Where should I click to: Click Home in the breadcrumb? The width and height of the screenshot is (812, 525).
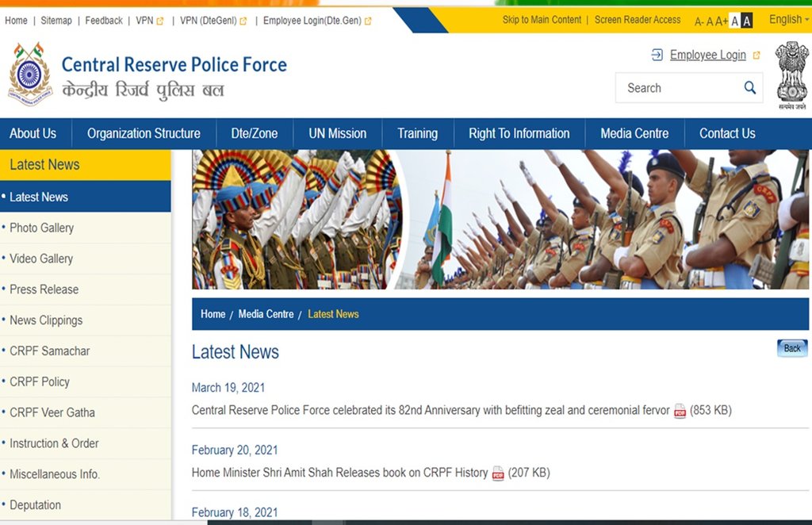(213, 314)
